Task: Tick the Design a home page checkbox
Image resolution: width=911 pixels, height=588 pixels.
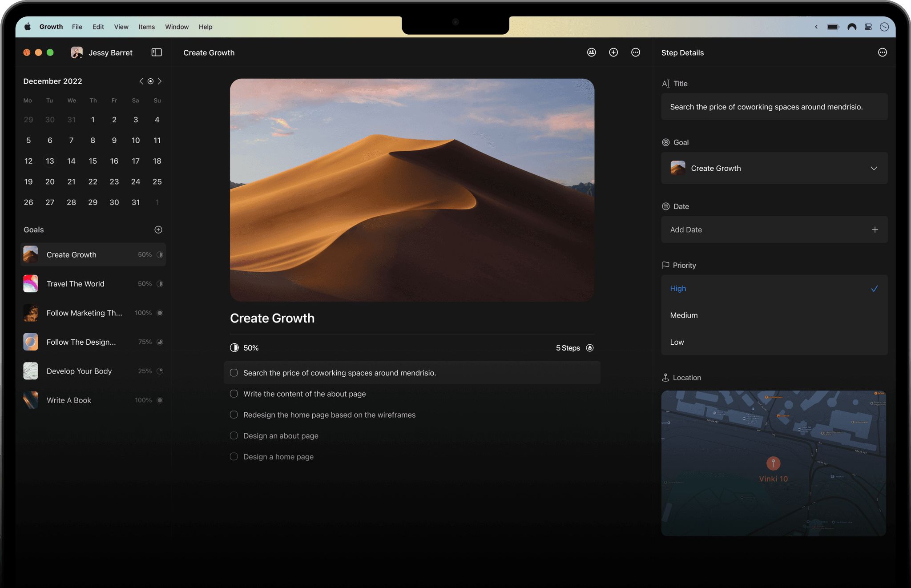Action: 234,456
